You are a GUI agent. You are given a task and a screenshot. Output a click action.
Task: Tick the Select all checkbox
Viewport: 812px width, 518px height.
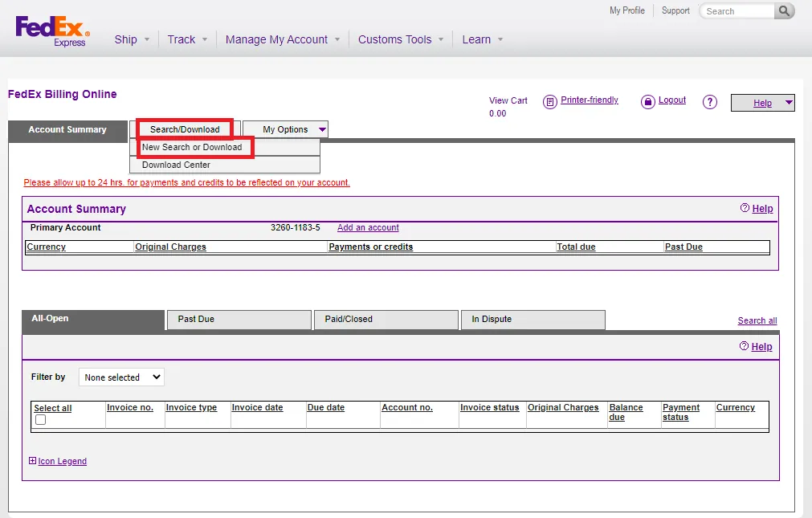[x=40, y=419]
